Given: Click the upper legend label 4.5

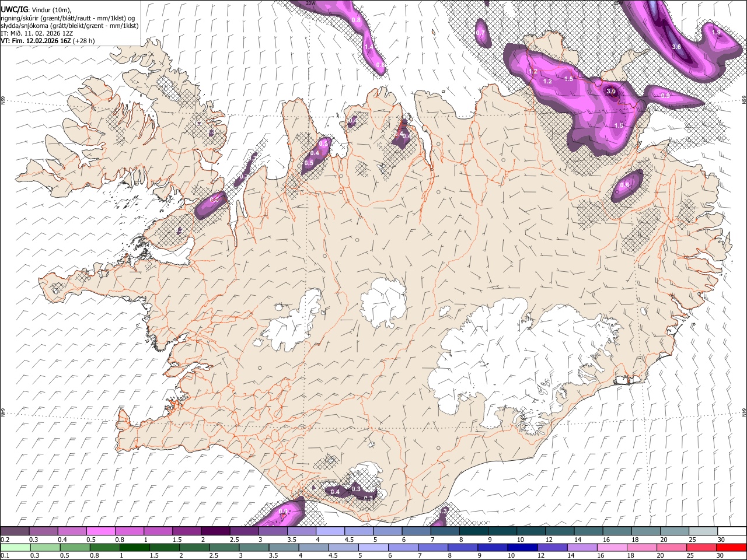Looking at the screenshot, I should (349, 540).
